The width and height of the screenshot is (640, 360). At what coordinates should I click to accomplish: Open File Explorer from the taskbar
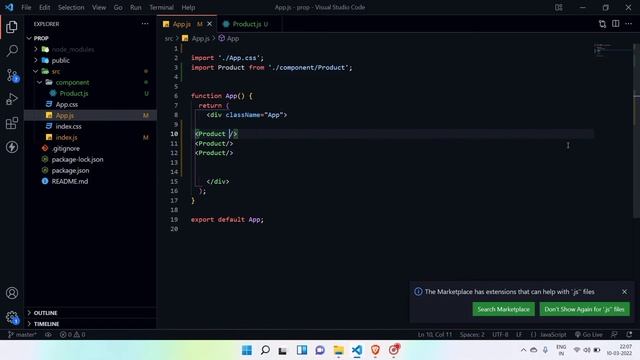tap(338, 350)
